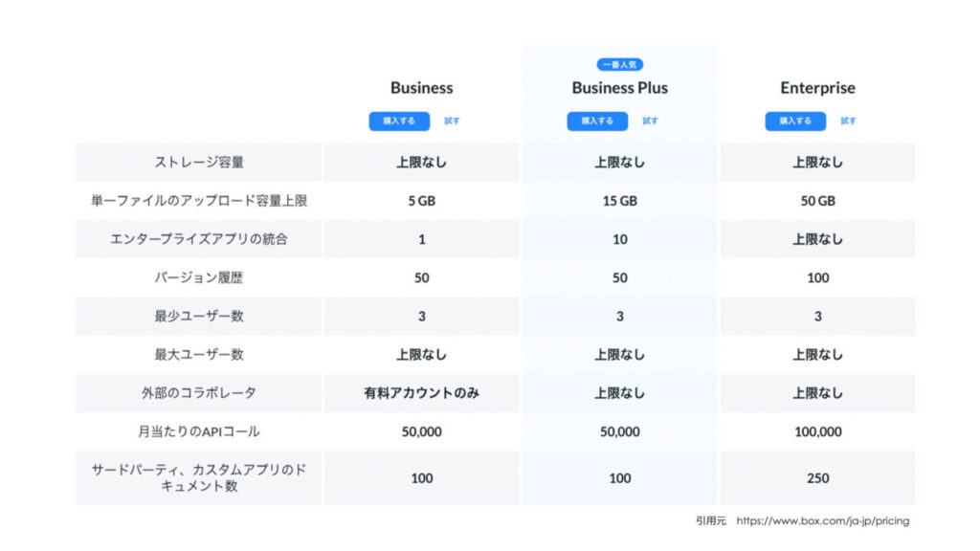Click the 単一ファイルのアップロード容量上限 row label
The height and width of the screenshot is (551, 980).
click(199, 201)
